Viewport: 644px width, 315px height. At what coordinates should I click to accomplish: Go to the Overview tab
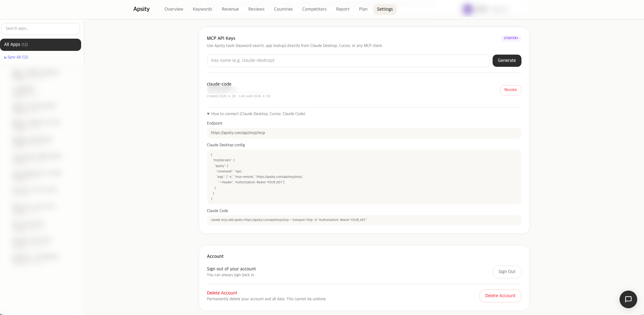click(x=173, y=9)
